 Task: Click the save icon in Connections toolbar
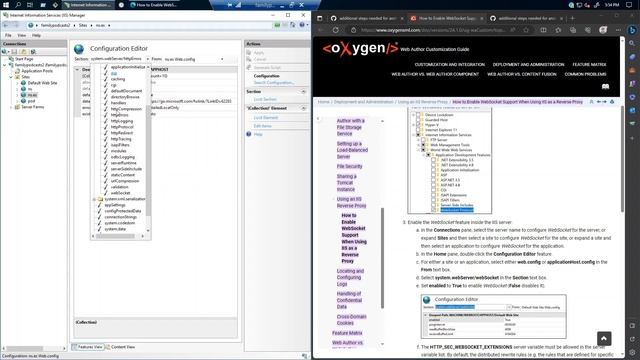tap(14, 52)
